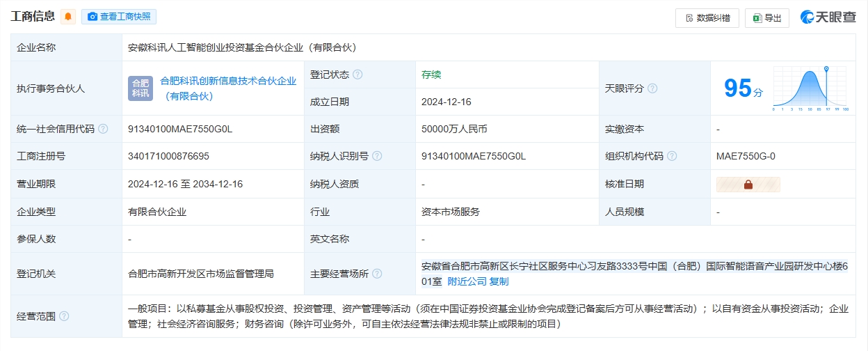The image size is (868, 351).
Task: Click help icon next to 登记状态
Action: 357,75
